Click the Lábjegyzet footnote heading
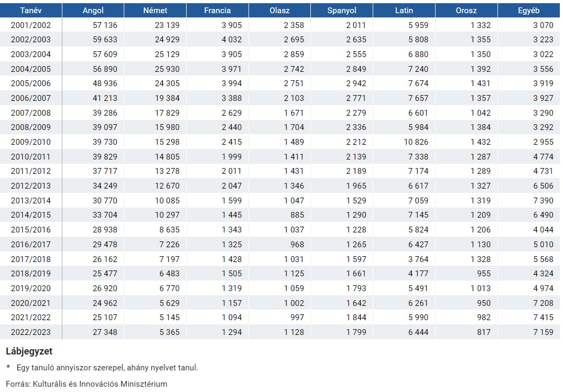The image size is (563, 392). click(29, 351)
